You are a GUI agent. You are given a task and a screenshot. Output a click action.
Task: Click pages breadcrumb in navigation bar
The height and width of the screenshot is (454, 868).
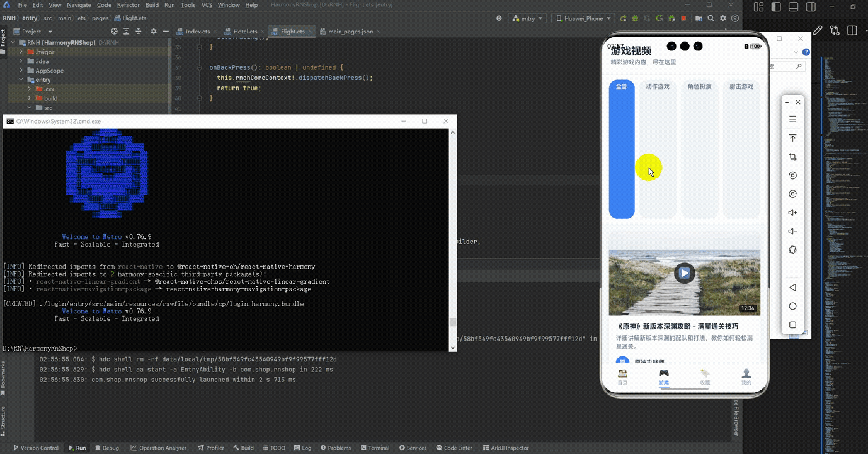click(x=100, y=18)
